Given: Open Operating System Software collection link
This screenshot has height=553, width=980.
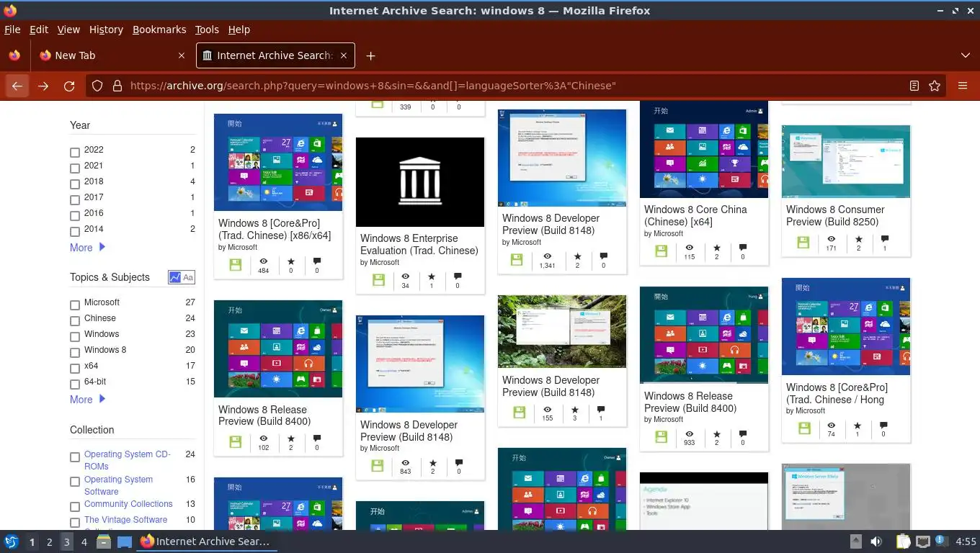Looking at the screenshot, I should click(x=119, y=485).
